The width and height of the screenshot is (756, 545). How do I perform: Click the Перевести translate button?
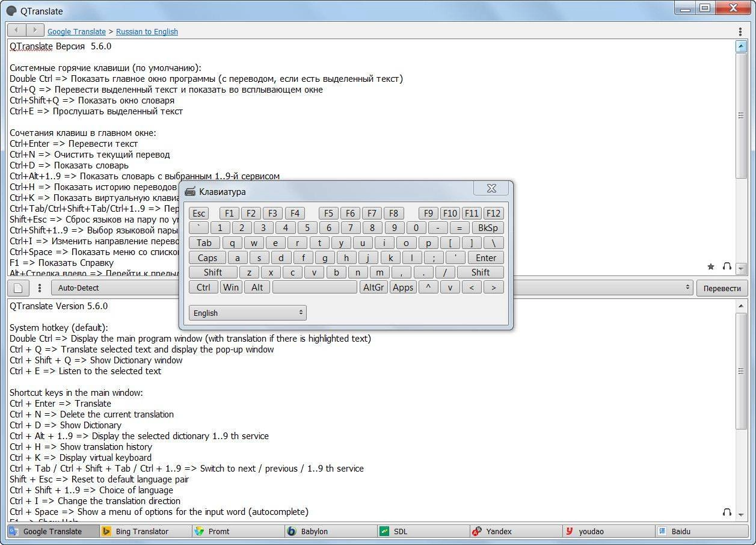tap(722, 288)
